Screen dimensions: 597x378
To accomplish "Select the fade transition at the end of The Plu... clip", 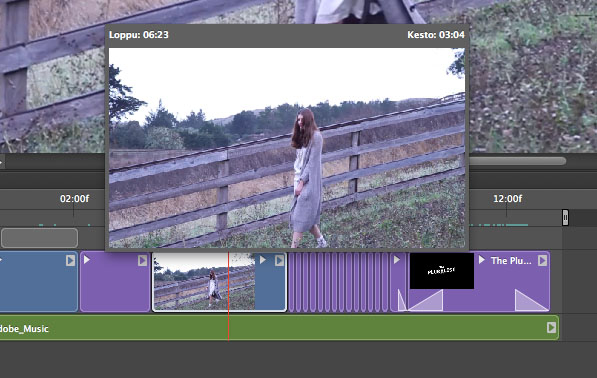I will [531, 300].
